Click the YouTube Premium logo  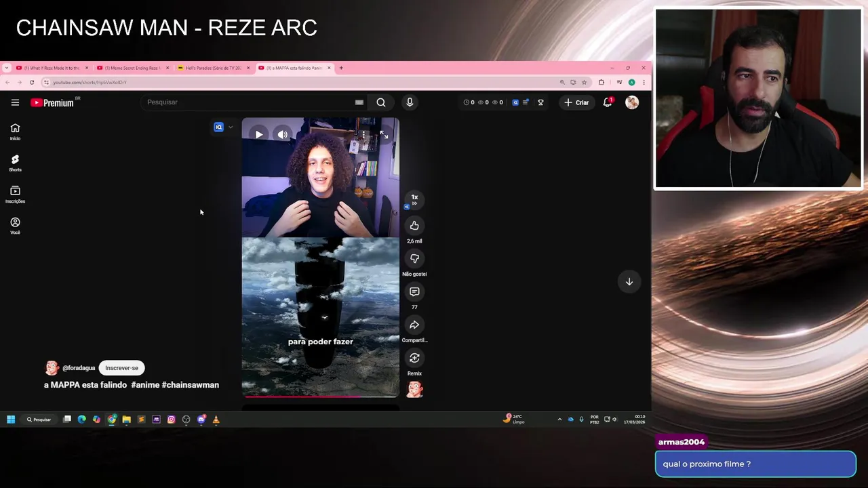pos(52,102)
